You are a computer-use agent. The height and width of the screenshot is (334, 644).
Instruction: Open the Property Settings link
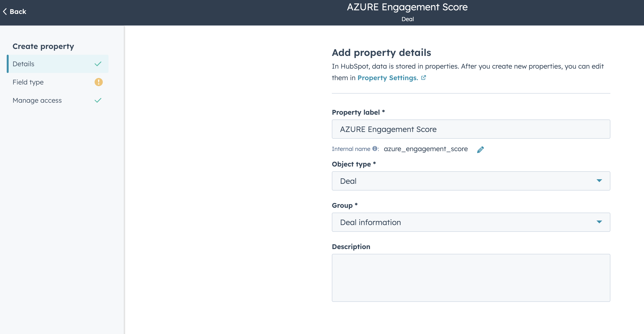[388, 78]
